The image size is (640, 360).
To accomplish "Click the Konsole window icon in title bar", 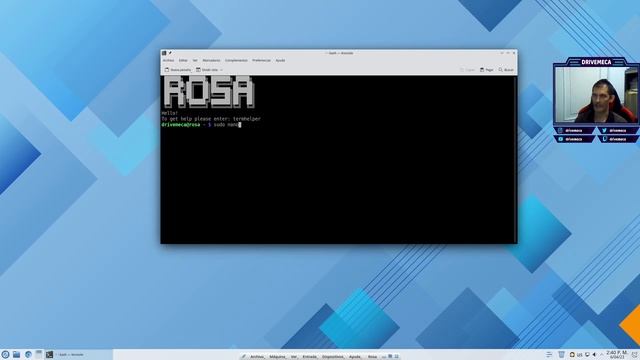I will (x=164, y=53).
